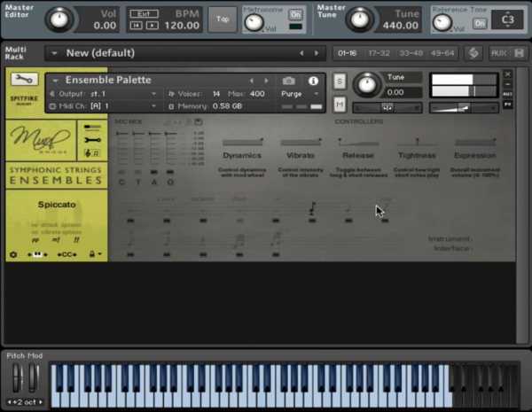Click the master transport play button
The height and width of the screenshot is (412, 532).
pyautogui.click(x=152, y=26)
